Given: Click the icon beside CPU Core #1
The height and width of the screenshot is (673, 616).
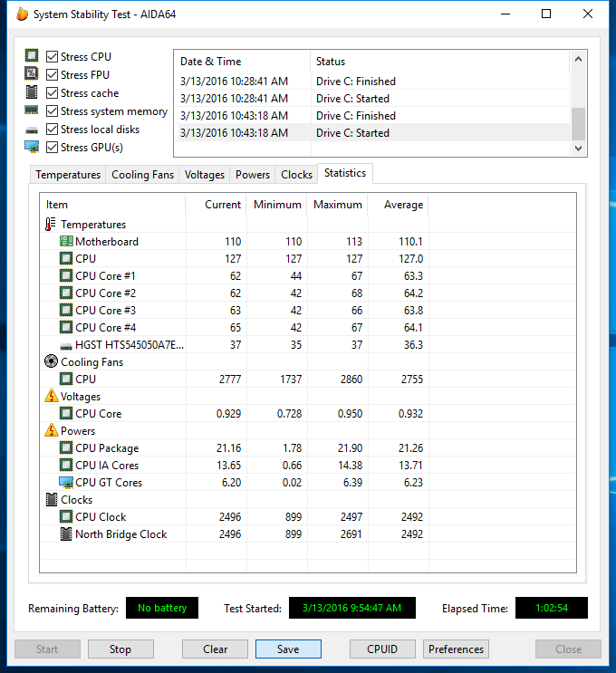Looking at the screenshot, I should [x=66, y=275].
